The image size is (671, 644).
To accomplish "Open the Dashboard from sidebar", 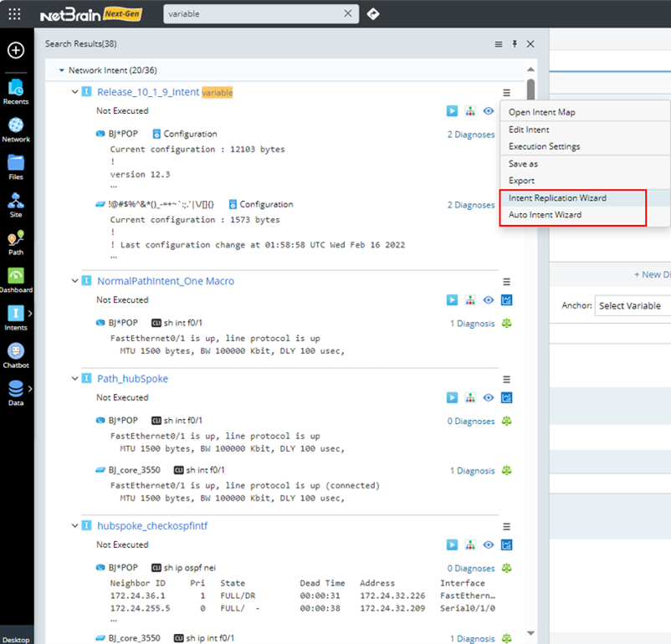I will 16,280.
